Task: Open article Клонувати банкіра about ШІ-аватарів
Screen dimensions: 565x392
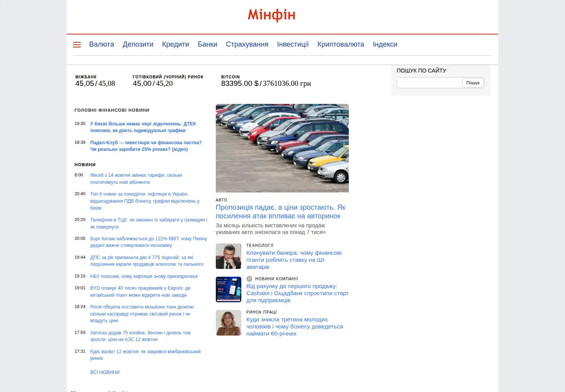Action: tap(294, 260)
